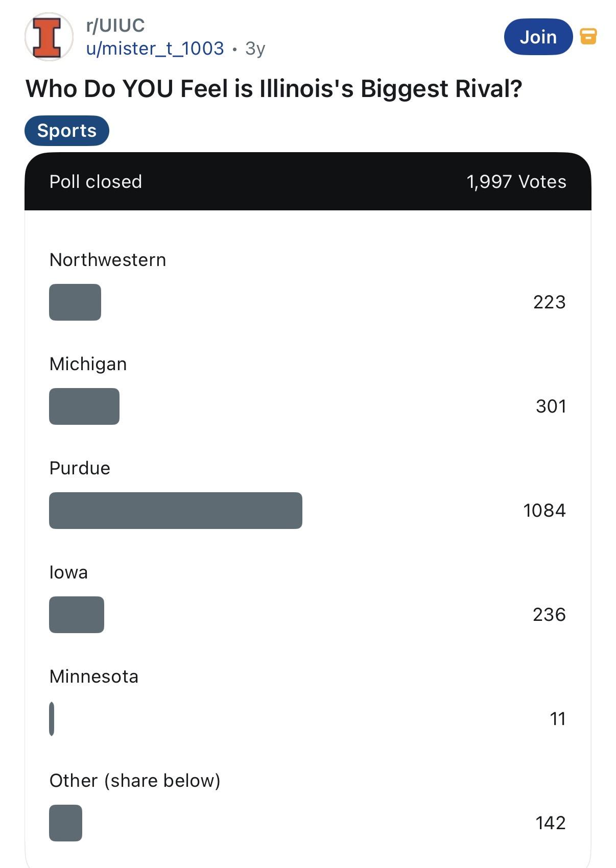Click the 1084 vote count for Purdue
Viewport: 616px width, 868px height.
point(544,511)
